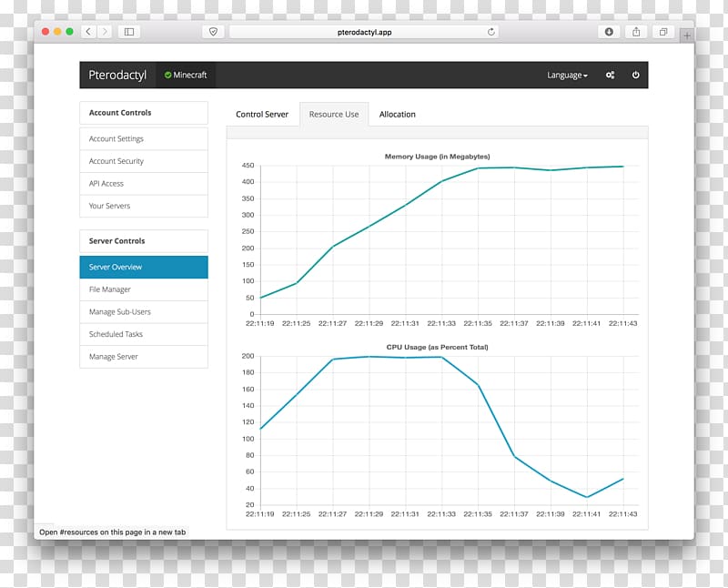
Task: Open Manage Server page
Action: (144, 357)
